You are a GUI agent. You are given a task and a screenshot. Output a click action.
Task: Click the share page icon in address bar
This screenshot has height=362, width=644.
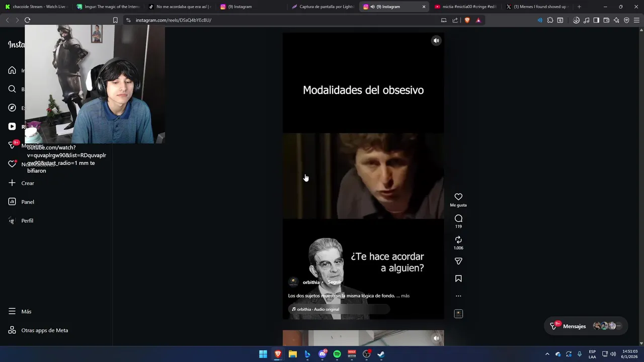point(455,20)
